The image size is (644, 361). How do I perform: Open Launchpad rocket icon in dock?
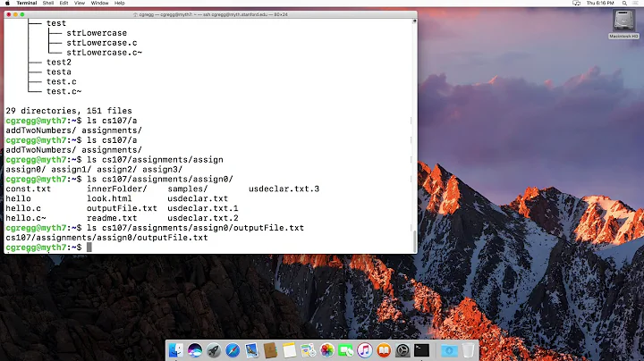213,350
